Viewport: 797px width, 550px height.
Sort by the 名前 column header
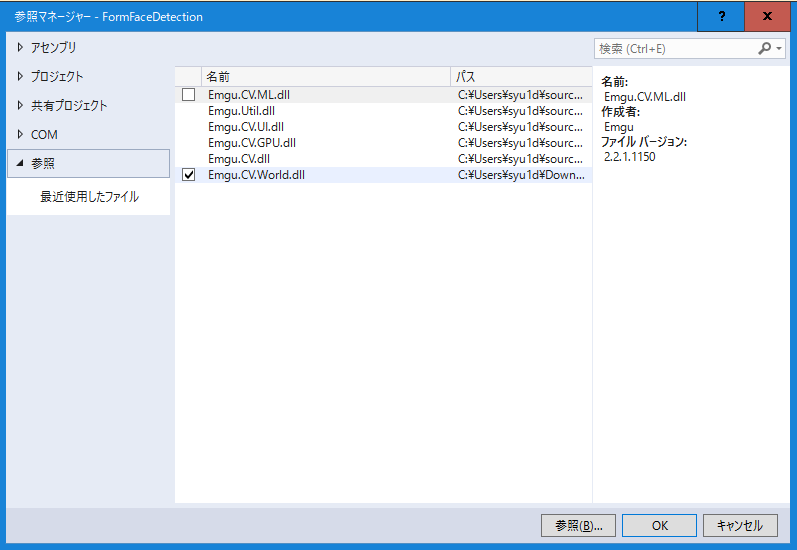[326, 77]
